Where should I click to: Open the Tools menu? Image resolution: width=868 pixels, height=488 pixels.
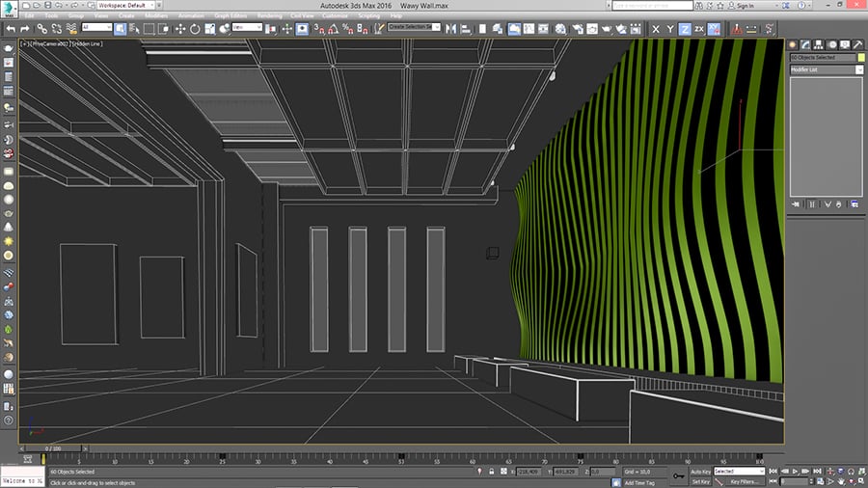(x=51, y=16)
